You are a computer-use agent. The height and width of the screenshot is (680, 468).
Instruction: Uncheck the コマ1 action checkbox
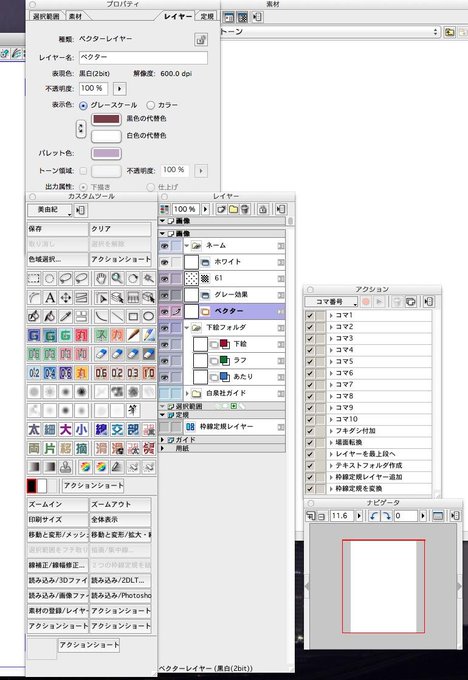pyautogui.click(x=310, y=316)
